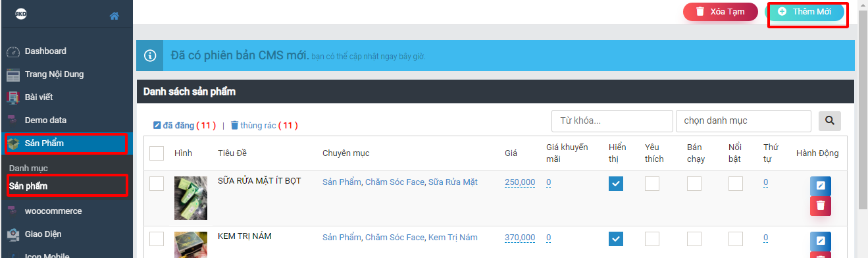Click price 250,000
This screenshot has height=258, width=868.
tap(520, 182)
